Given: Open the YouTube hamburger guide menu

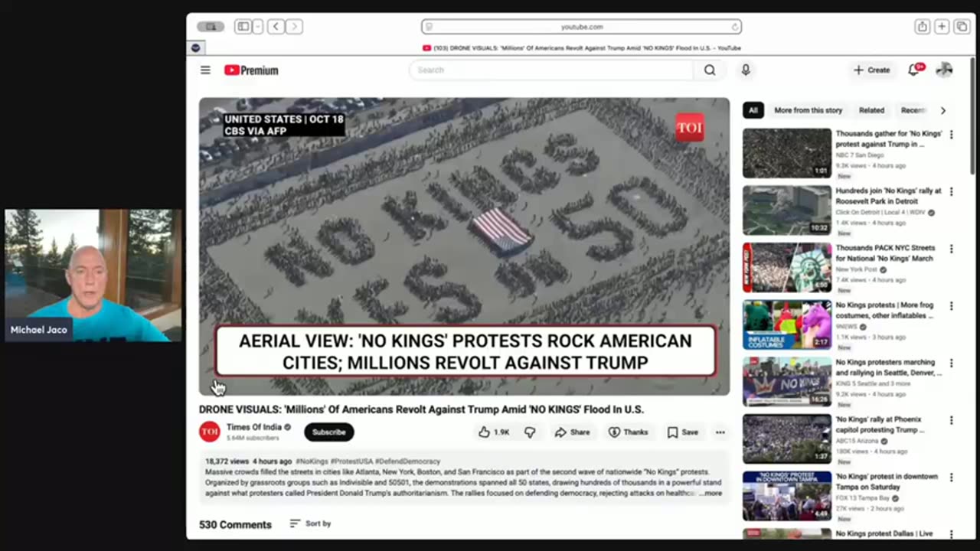Looking at the screenshot, I should pyautogui.click(x=205, y=70).
